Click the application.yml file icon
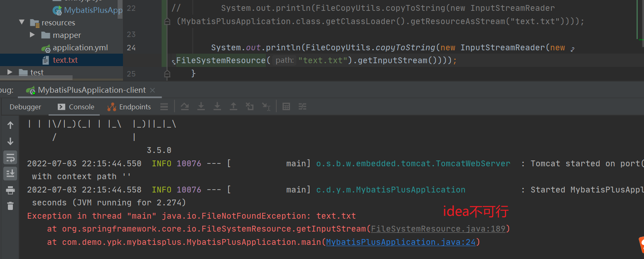Screen dimensions: 644x259 point(46,48)
